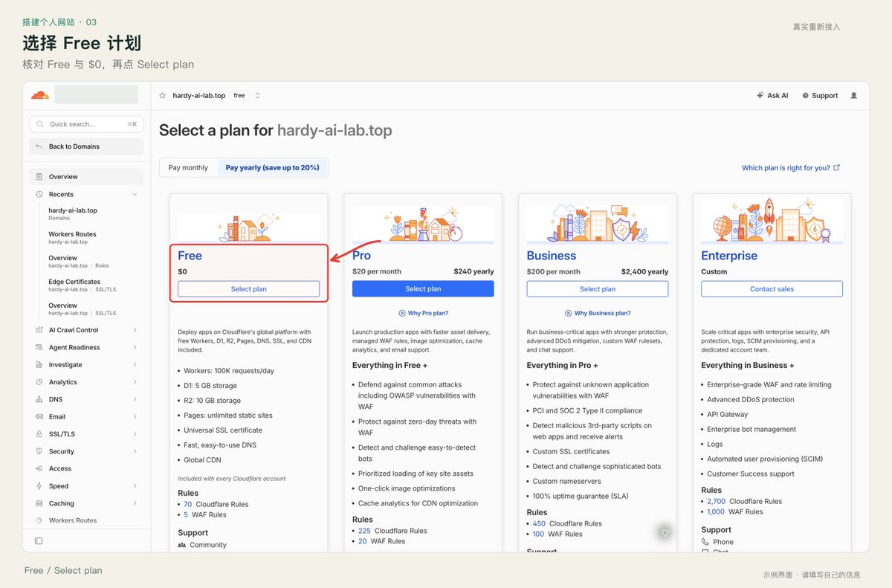
Task: Focus the Quick search field
Action: point(86,124)
